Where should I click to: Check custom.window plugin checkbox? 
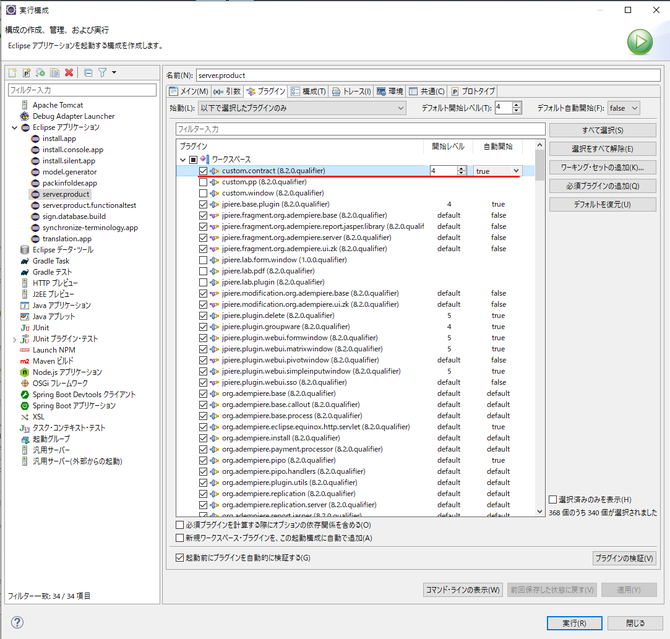(x=203, y=193)
